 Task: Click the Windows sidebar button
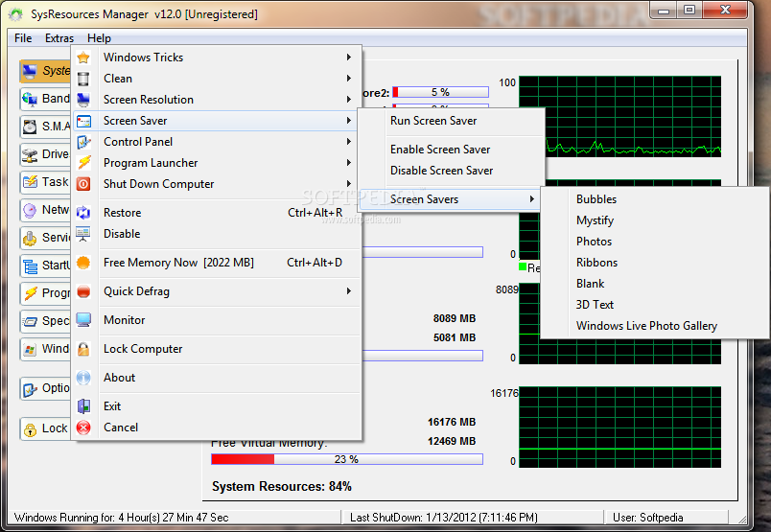[x=45, y=349]
